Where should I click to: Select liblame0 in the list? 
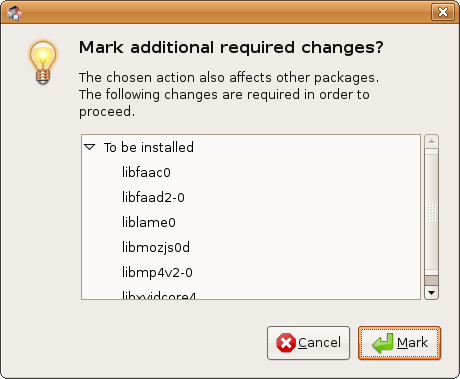tap(251, 222)
